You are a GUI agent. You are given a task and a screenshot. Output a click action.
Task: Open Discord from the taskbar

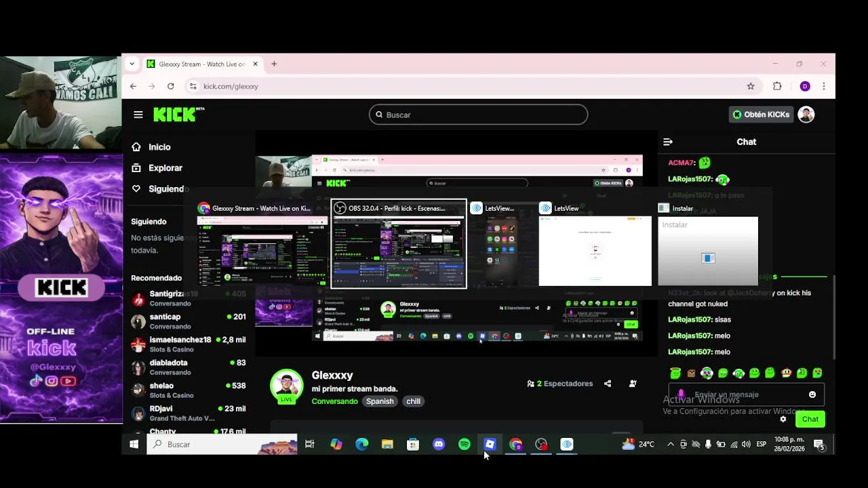tap(439, 444)
